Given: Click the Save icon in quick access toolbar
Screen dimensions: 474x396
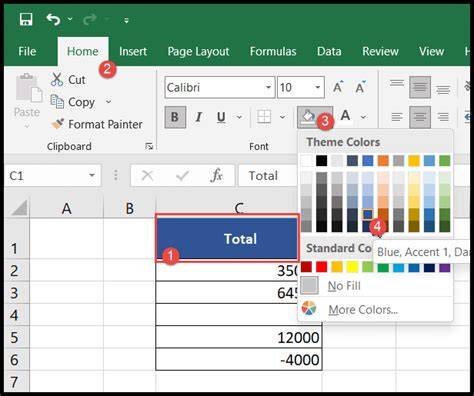Looking at the screenshot, I should click(x=26, y=19).
